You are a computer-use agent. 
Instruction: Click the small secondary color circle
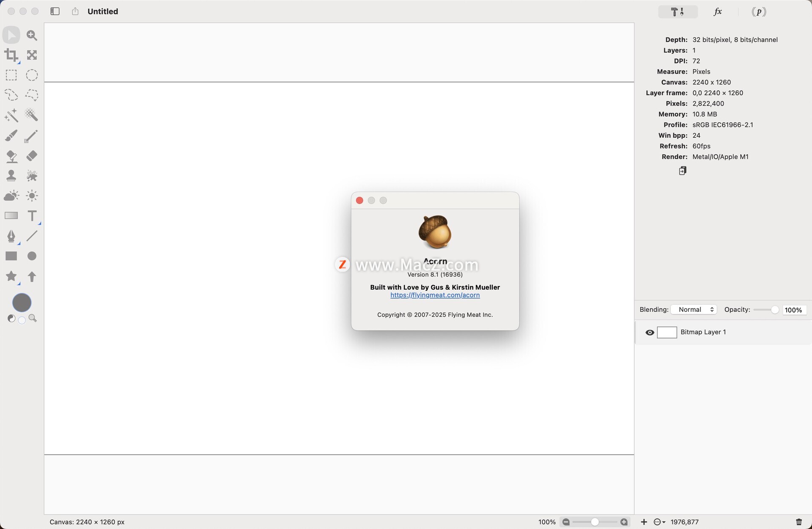[x=22, y=321]
